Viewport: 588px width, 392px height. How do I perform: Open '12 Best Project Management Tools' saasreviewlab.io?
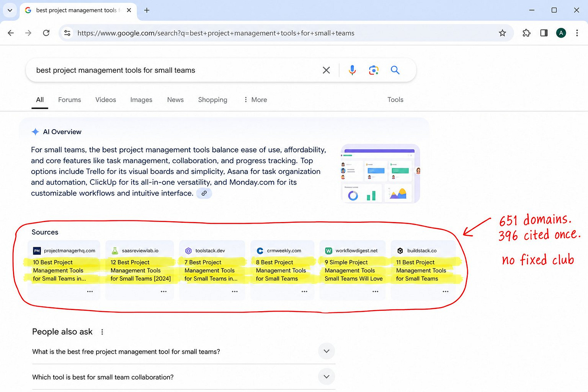pyautogui.click(x=141, y=270)
